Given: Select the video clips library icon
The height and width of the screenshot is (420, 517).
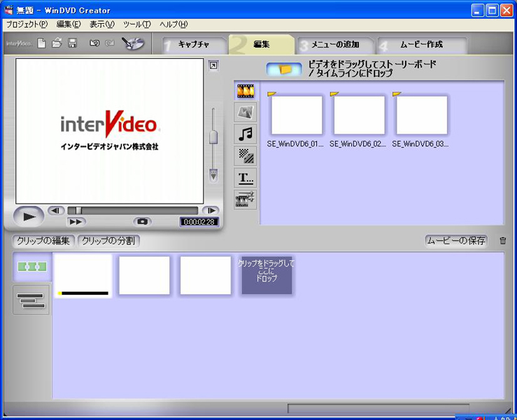Looking at the screenshot, I should [246, 90].
